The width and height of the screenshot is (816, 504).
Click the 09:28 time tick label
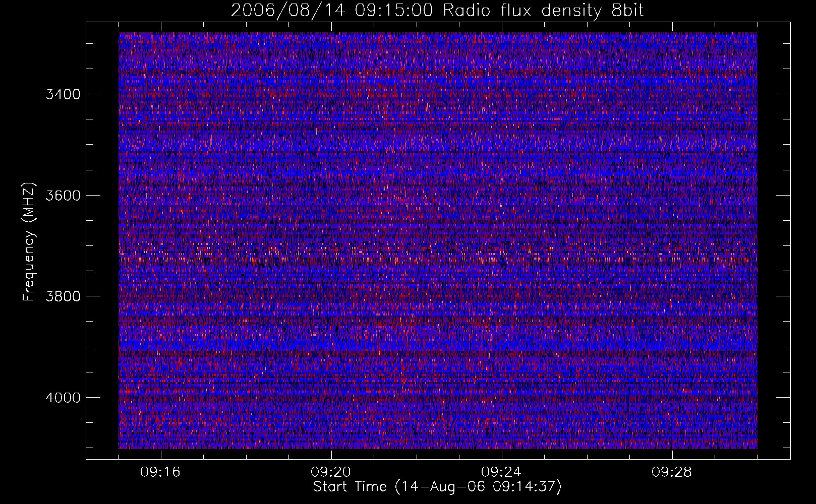tap(672, 472)
